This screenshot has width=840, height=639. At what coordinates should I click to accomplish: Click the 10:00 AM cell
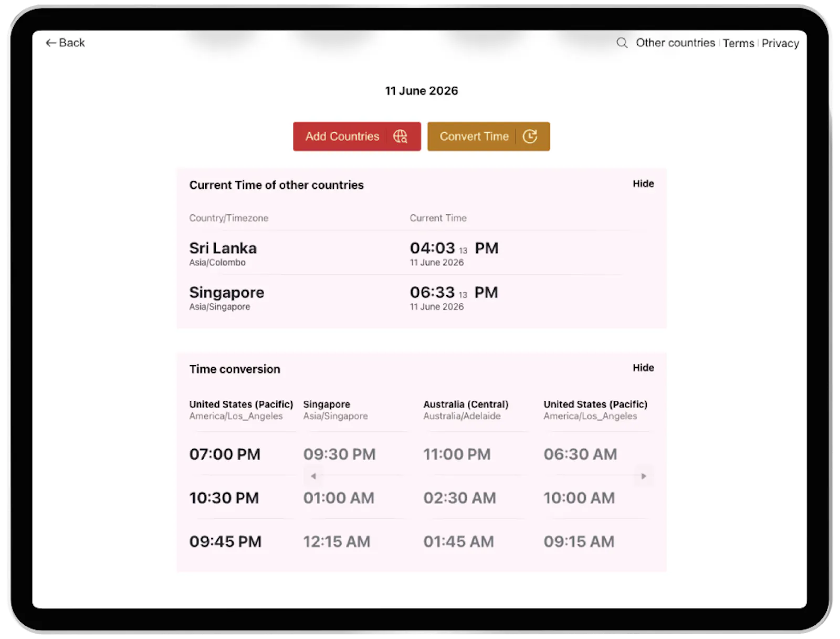point(579,498)
